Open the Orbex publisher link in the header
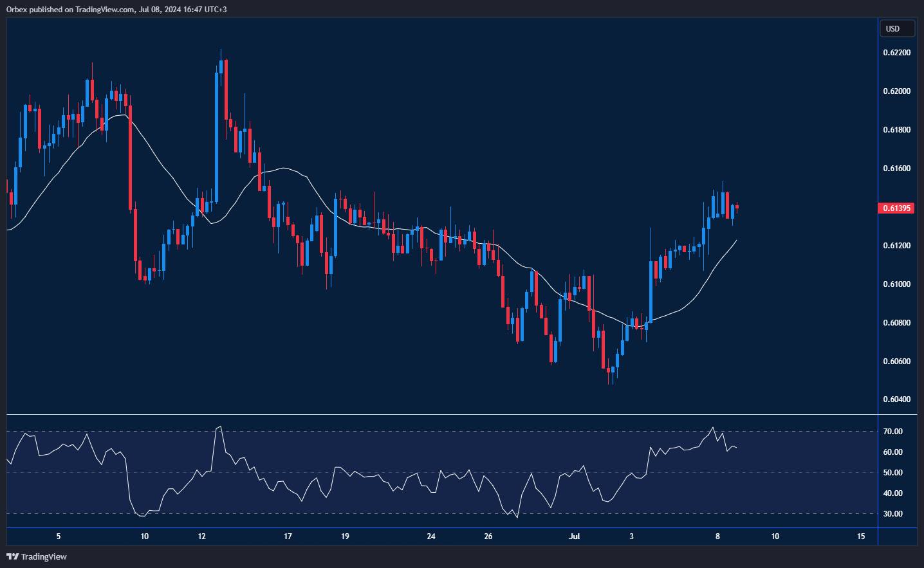 (x=17, y=10)
